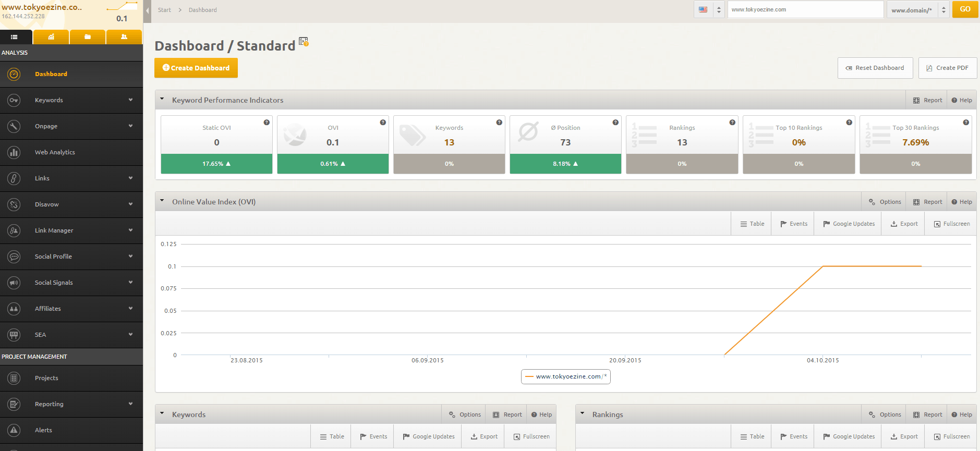980x451 pixels.
Task: Open Web Analytics from the sidebar
Action: [55, 152]
